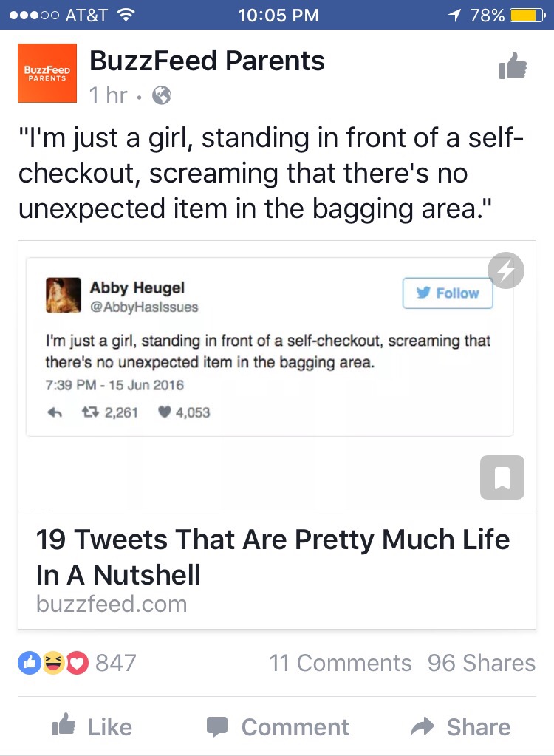Tap the tweet reply arrow icon
This screenshot has height=756, width=554.
(x=54, y=412)
